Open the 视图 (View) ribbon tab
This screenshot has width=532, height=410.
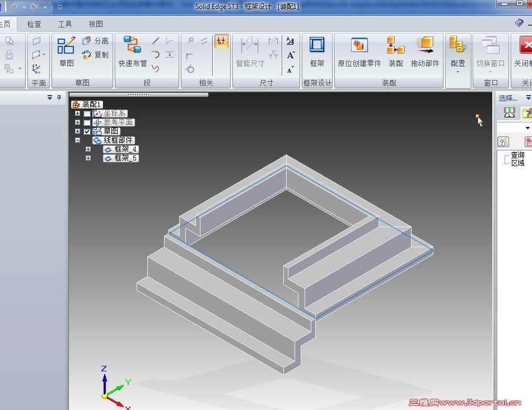tap(96, 24)
